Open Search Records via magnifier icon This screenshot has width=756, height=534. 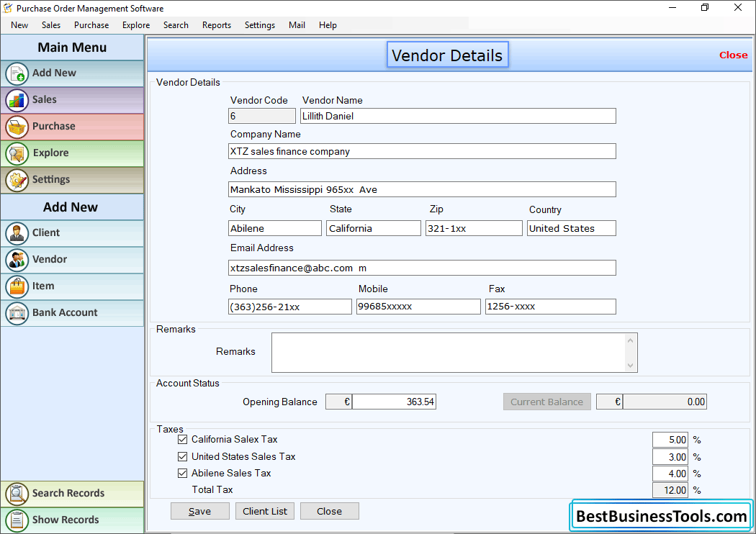coord(17,494)
